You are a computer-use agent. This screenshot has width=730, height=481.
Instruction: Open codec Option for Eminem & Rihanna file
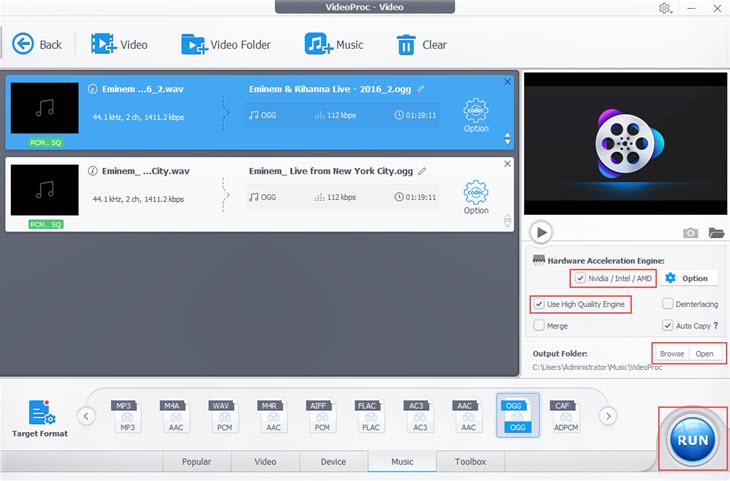pyautogui.click(x=476, y=115)
